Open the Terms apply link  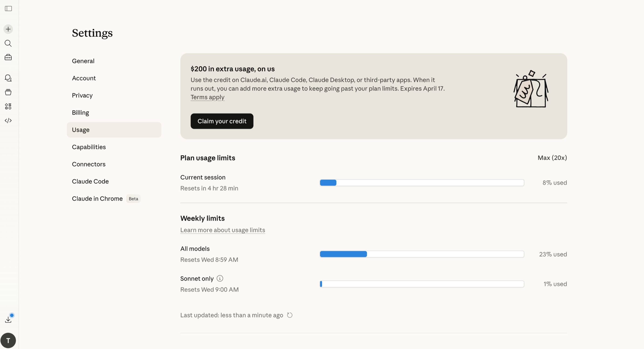(207, 97)
